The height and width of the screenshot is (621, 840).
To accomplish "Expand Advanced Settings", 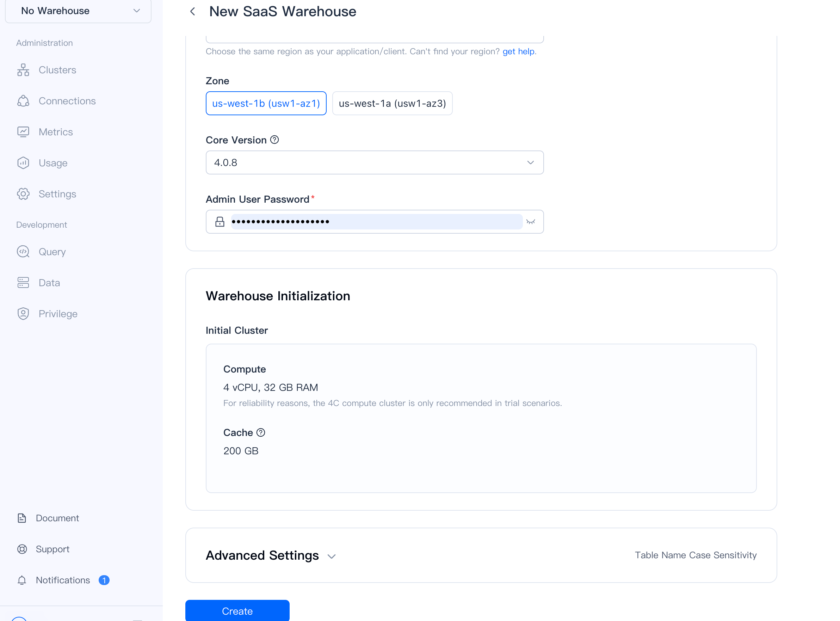I will 271,555.
